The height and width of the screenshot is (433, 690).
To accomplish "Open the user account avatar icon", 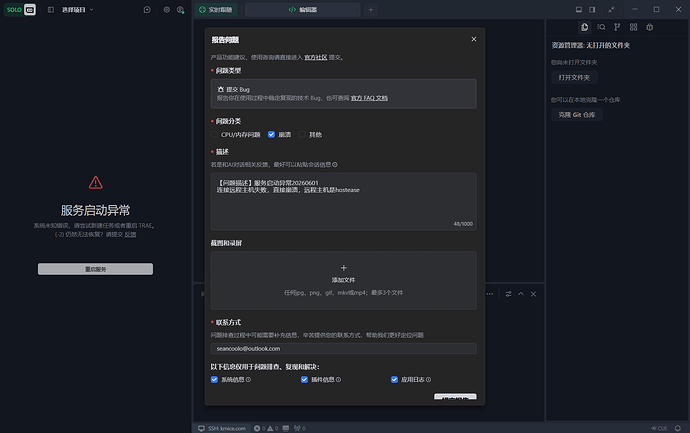I will pyautogui.click(x=180, y=10).
